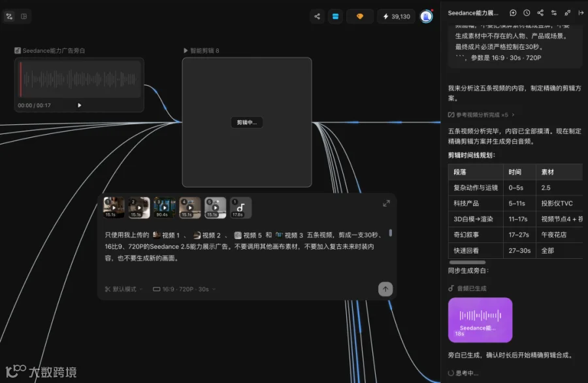
Task: Click the Seedance能力展... chat title
Action: pos(473,13)
